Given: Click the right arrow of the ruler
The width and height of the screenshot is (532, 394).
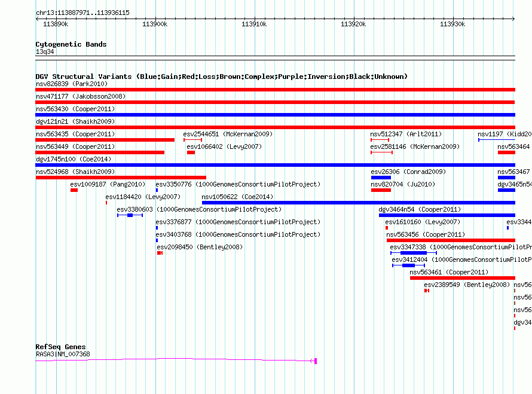Looking at the screenshot, I should tap(513, 19).
